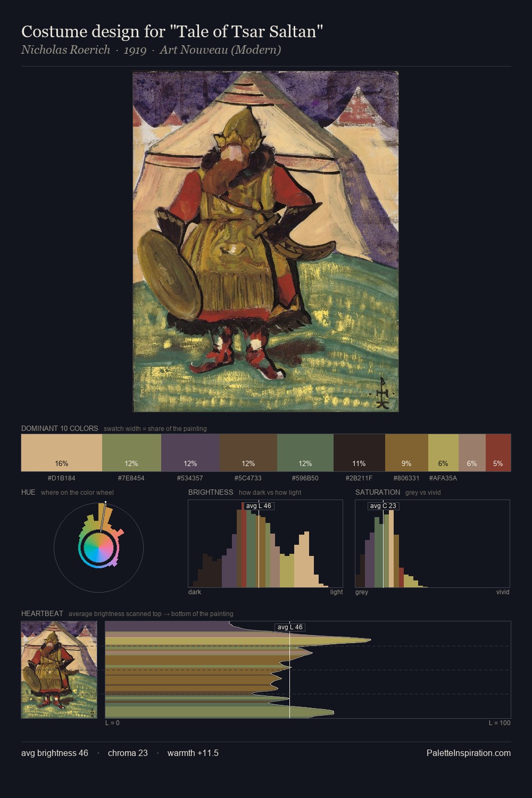This screenshot has height=798, width=532.
Task: Click the 'average brightness scanned top → bottom' caption
Action: coord(151,614)
